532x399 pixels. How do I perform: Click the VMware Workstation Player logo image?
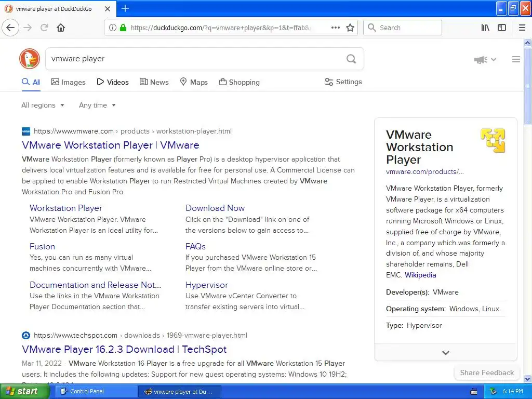[x=493, y=140]
